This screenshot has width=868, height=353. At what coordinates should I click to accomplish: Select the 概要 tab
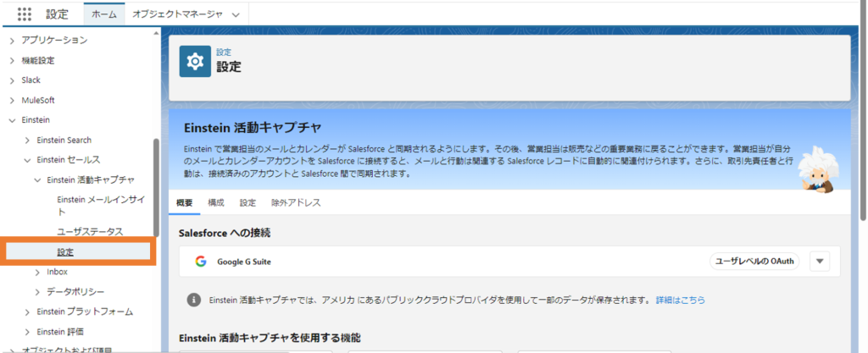pos(184,202)
